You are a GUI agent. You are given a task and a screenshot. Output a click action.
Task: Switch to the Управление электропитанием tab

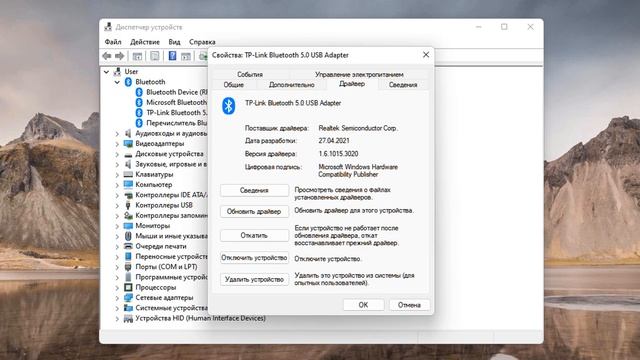tap(359, 74)
